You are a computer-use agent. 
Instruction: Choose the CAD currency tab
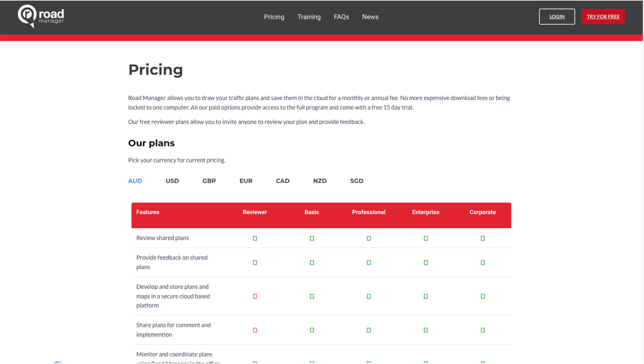coord(282,181)
